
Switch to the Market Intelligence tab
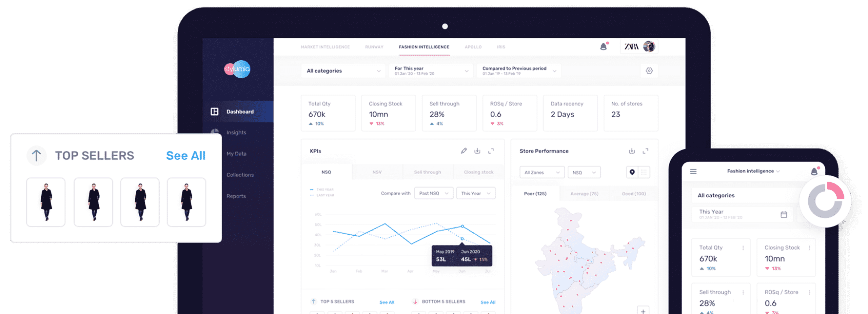pyautogui.click(x=325, y=47)
